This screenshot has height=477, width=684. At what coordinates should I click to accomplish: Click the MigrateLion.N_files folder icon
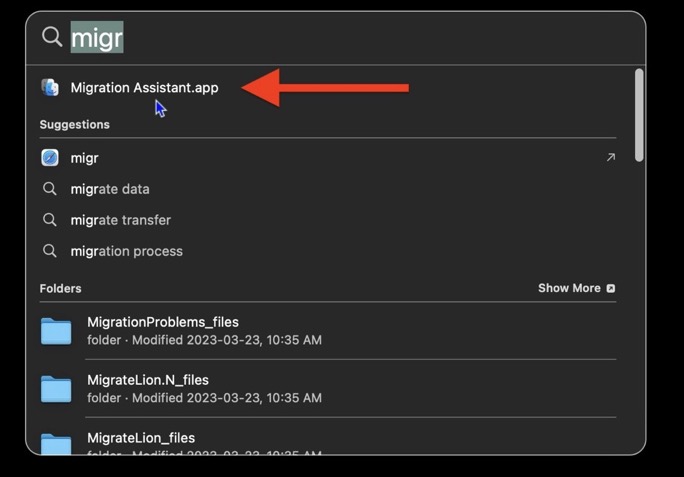pyautogui.click(x=56, y=389)
